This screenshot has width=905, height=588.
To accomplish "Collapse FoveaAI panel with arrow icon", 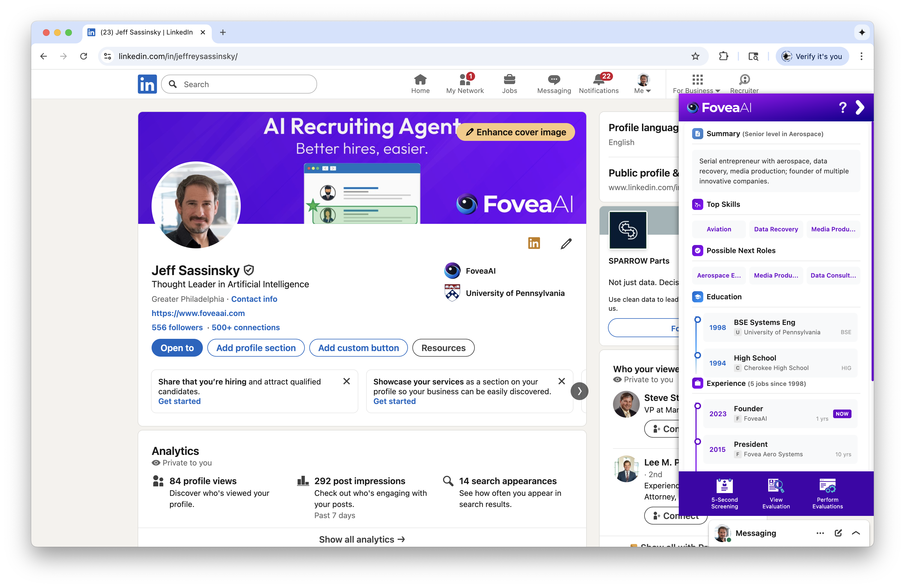I will click(860, 107).
